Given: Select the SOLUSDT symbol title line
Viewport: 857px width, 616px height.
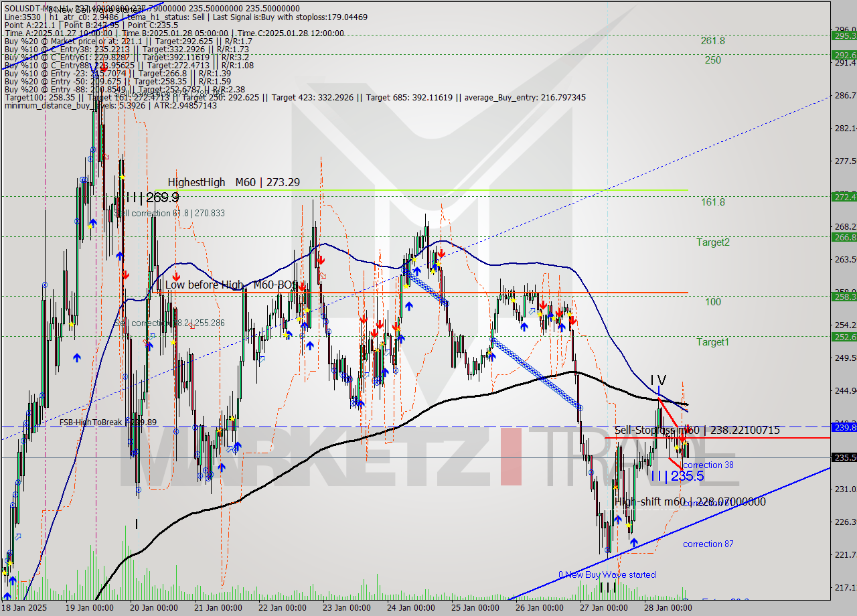Looking at the screenshot, I should coord(151,8).
